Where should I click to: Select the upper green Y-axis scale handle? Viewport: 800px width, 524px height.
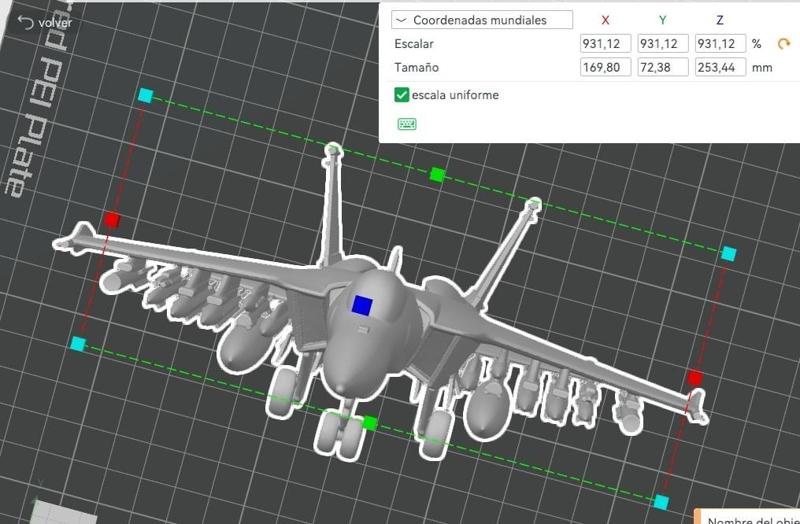tap(437, 174)
